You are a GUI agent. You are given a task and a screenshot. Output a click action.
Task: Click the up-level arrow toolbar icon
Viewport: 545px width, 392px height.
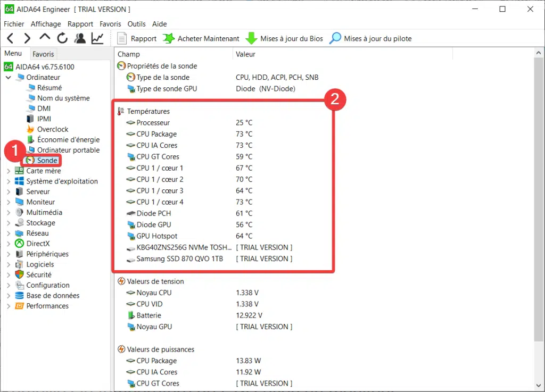point(45,38)
